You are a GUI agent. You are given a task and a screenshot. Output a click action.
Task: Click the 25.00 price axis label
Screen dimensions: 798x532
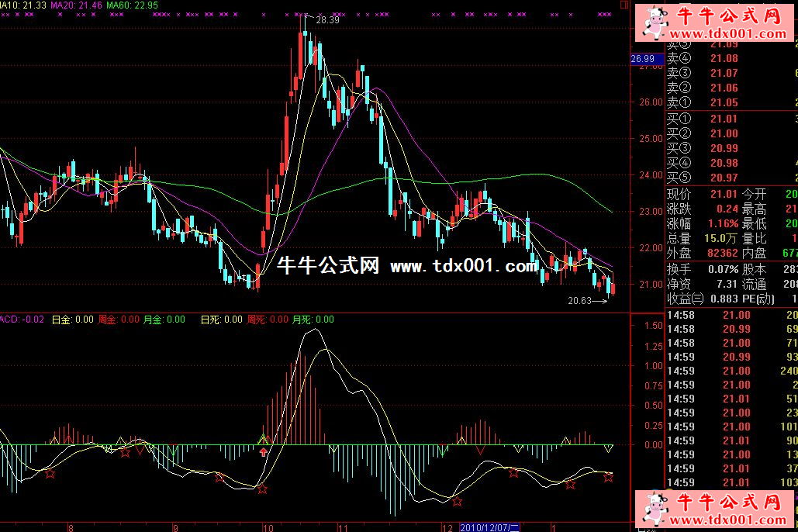pyautogui.click(x=651, y=139)
